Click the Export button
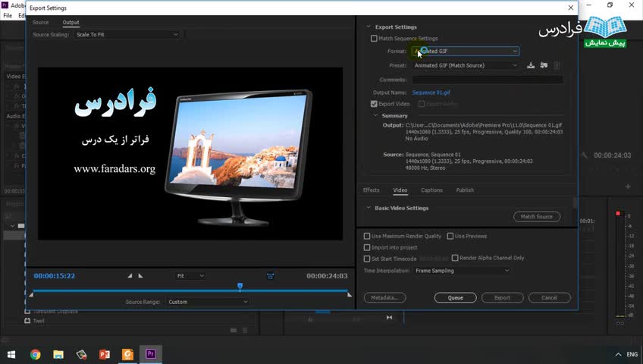Image resolution: width=643 pixels, height=364 pixels. click(502, 297)
